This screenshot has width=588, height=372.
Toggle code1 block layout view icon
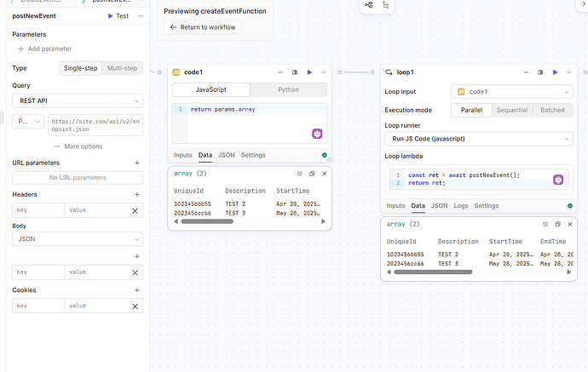coord(295,72)
